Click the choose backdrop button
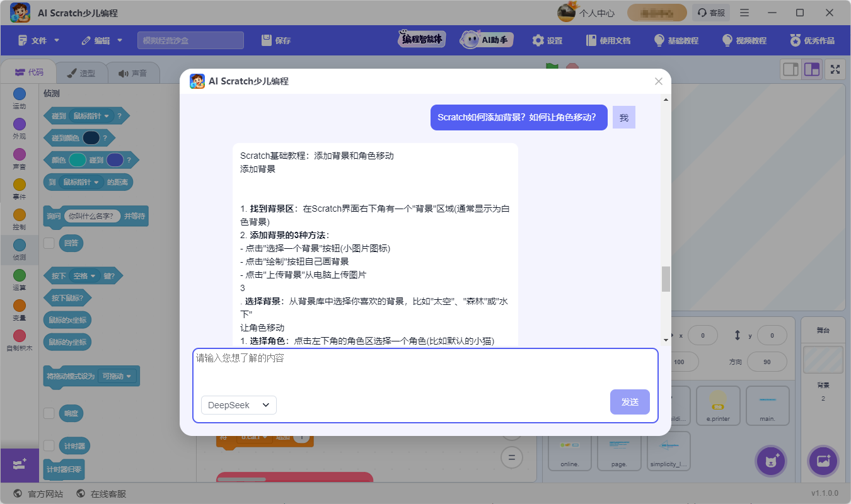The image size is (851, 504). (x=823, y=461)
